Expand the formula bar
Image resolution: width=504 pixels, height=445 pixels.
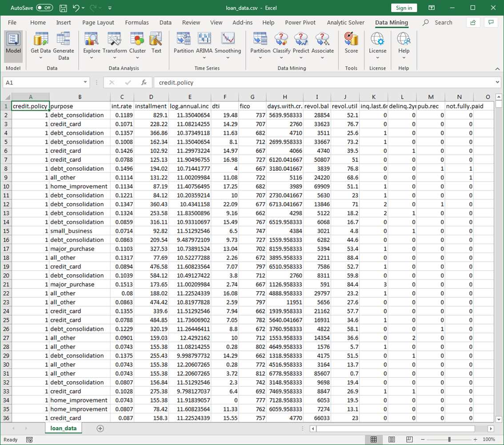(x=497, y=83)
